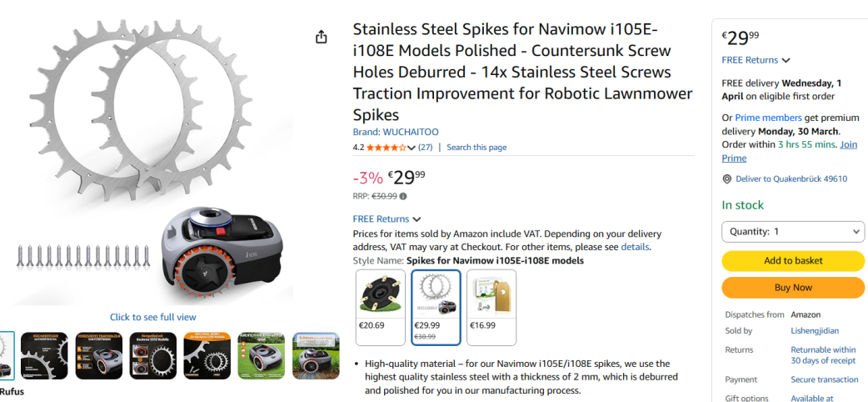Click the delivery location pin icon

coord(727,178)
